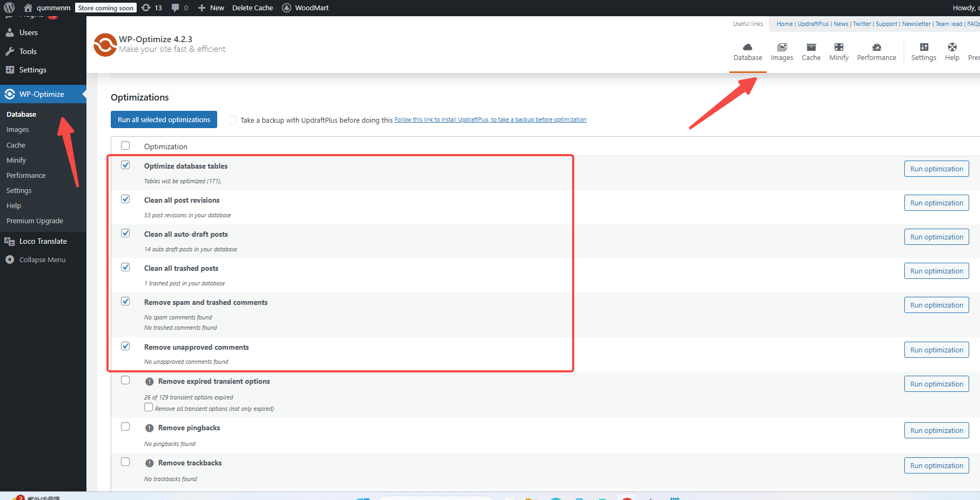Open the New menu in admin bar
This screenshot has height=500, width=980.
[211, 8]
